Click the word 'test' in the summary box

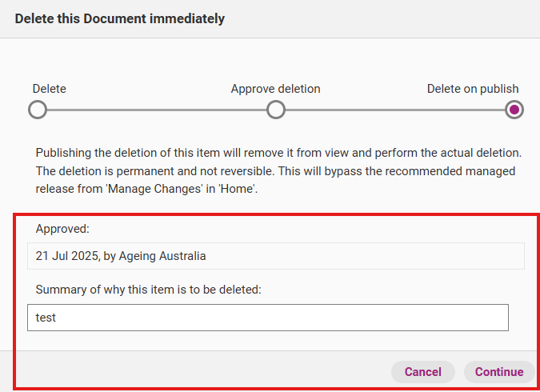pos(46,318)
